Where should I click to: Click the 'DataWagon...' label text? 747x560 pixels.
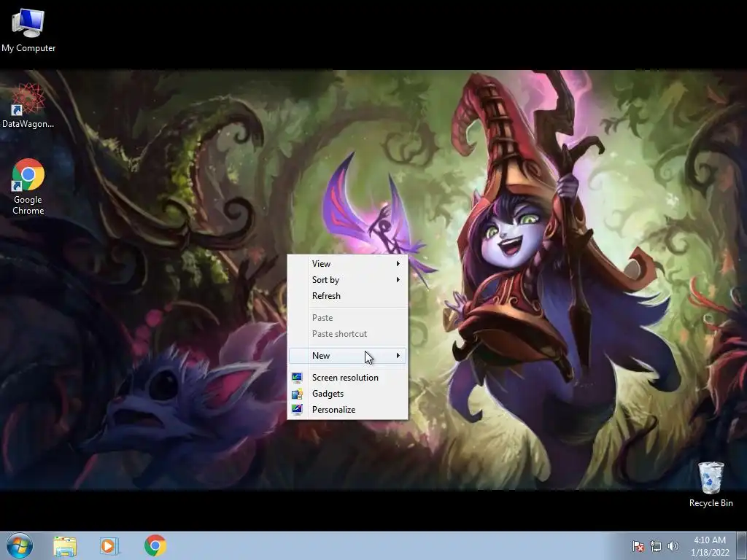28,124
